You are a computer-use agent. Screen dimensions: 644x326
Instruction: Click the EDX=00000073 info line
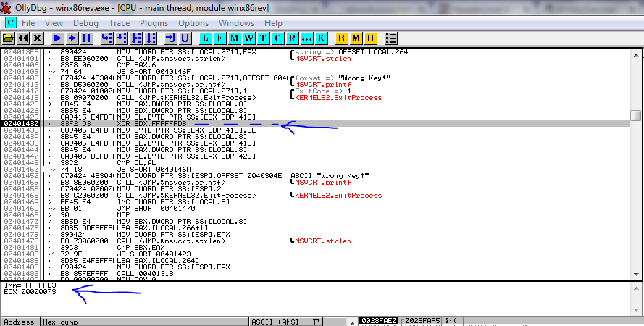click(30, 292)
